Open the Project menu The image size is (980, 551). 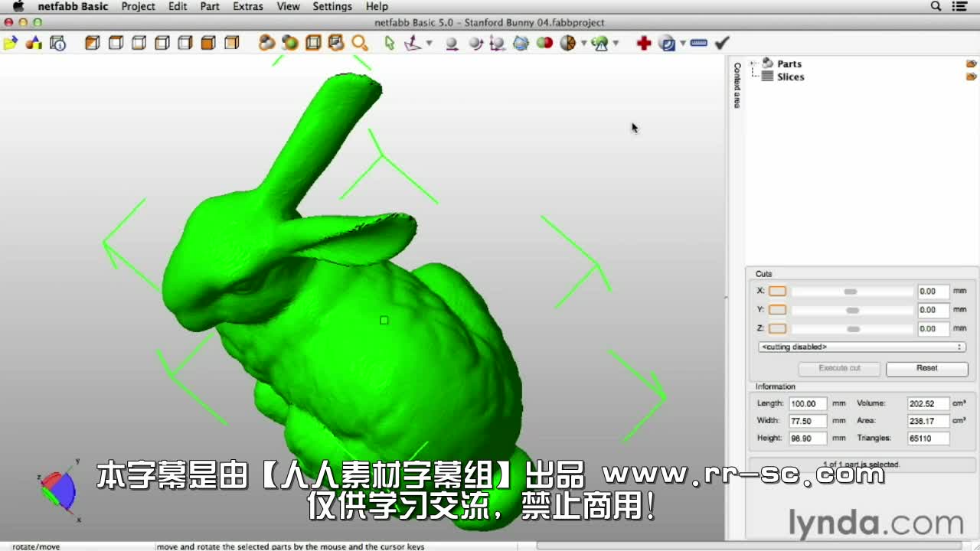click(x=138, y=6)
